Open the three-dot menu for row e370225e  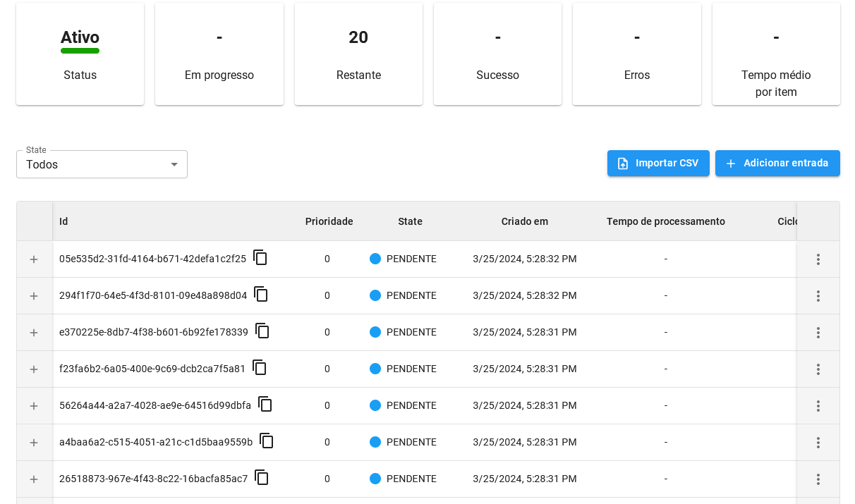coord(818,333)
